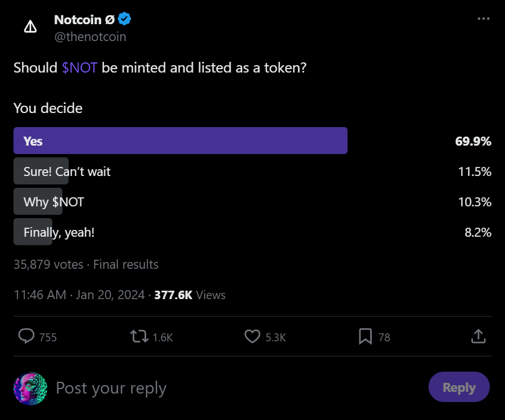Screen dimensions: 505x420
Task: Click the $NOT cashtag link
Action: coord(80,68)
